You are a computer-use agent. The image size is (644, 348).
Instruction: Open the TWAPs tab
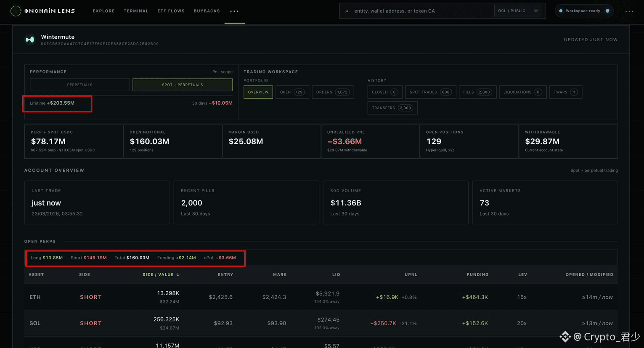coord(566,92)
